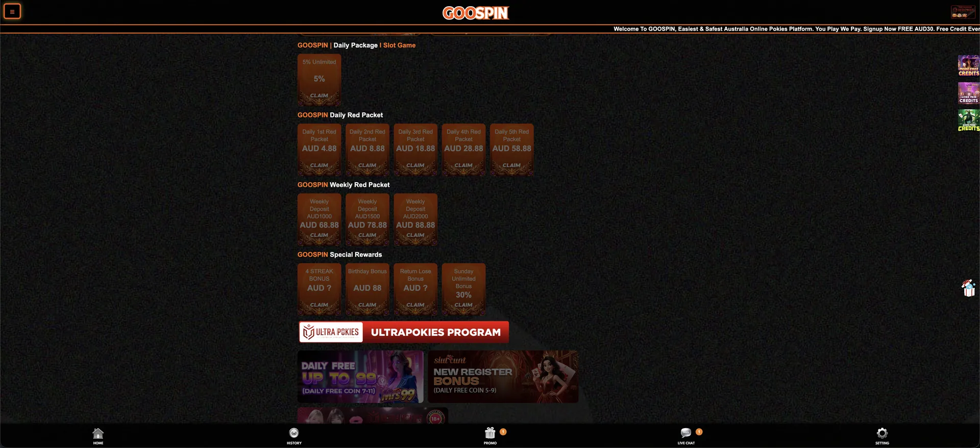Open the top-right account thumbnail
The height and width of the screenshot is (448, 980).
[963, 12]
